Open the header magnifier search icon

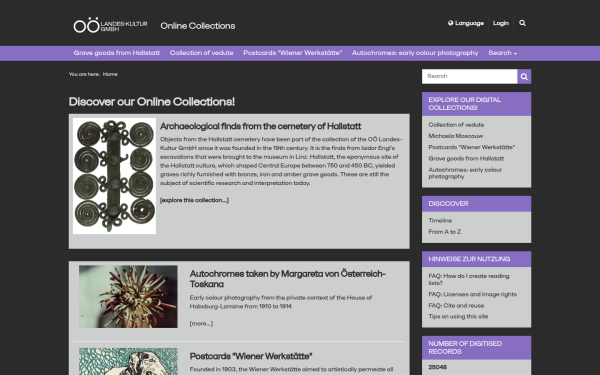click(x=522, y=23)
